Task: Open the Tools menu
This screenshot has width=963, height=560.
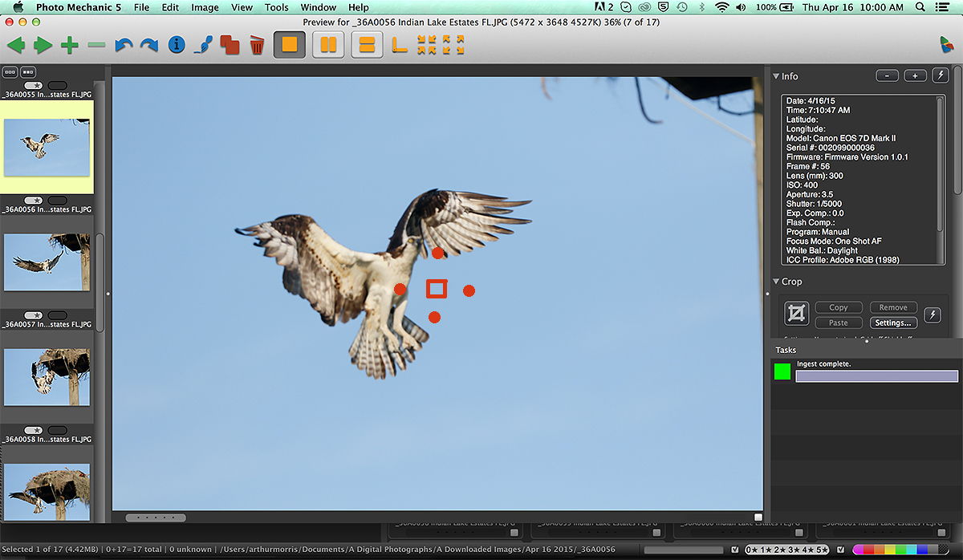Action: click(276, 7)
